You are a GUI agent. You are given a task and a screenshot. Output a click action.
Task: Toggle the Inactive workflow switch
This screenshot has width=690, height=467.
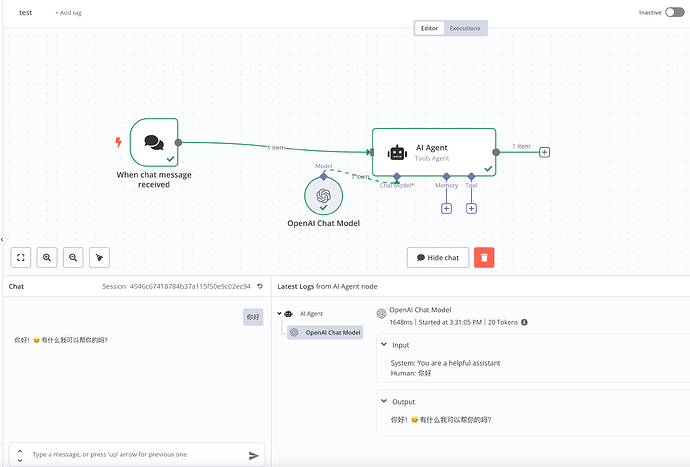click(674, 12)
